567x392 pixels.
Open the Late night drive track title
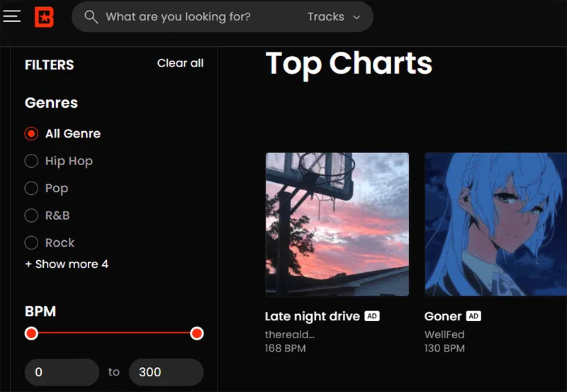[x=313, y=316]
